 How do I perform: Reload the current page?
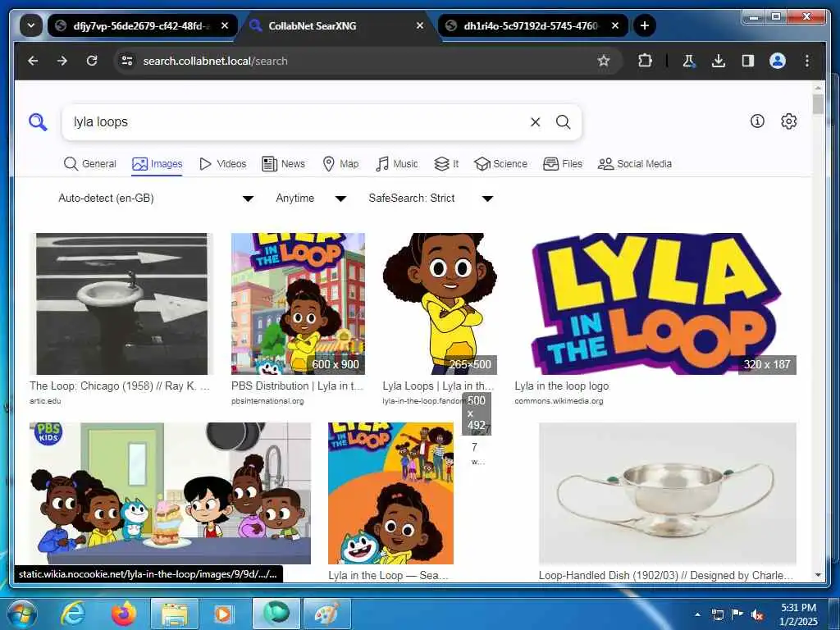click(92, 61)
